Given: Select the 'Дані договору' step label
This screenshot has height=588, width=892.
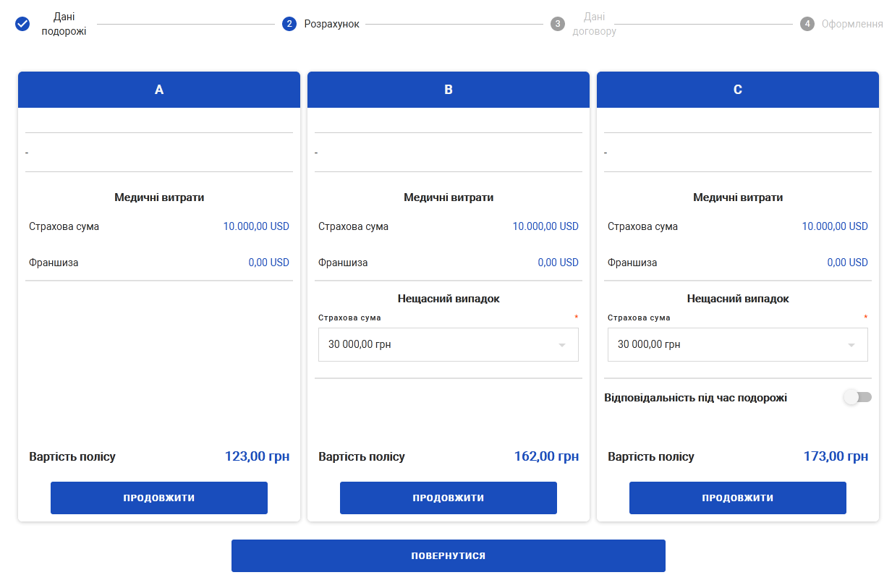Looking at the screenshot, I should pos(594,24).
